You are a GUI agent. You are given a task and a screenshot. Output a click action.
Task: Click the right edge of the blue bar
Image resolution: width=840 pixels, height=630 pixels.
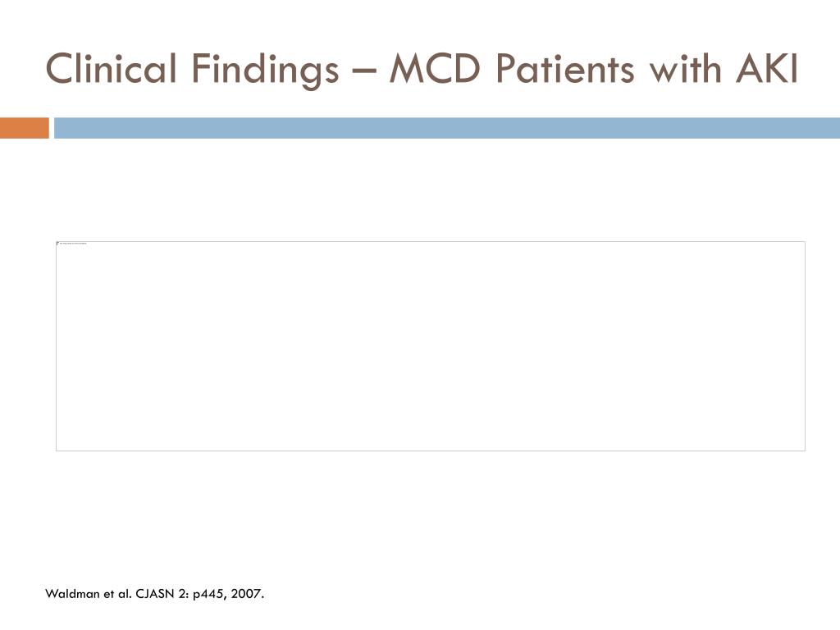point(836,128)
